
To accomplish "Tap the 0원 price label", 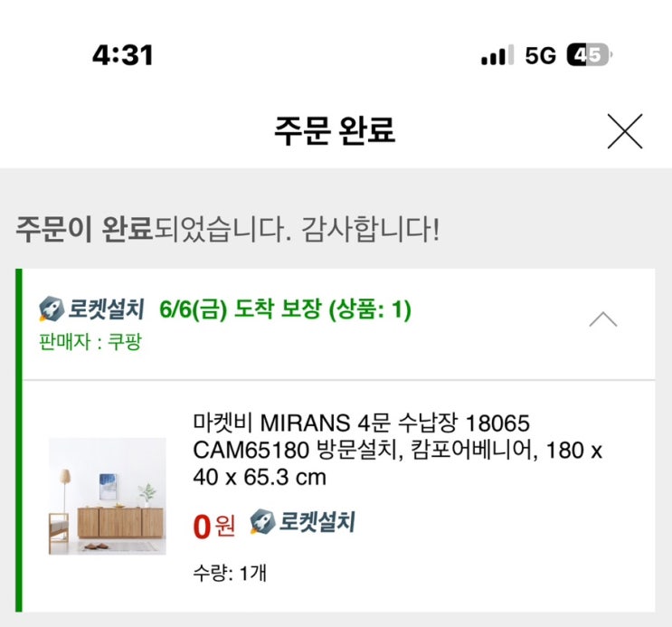I will pyautogui.click(x=213, y=525).
